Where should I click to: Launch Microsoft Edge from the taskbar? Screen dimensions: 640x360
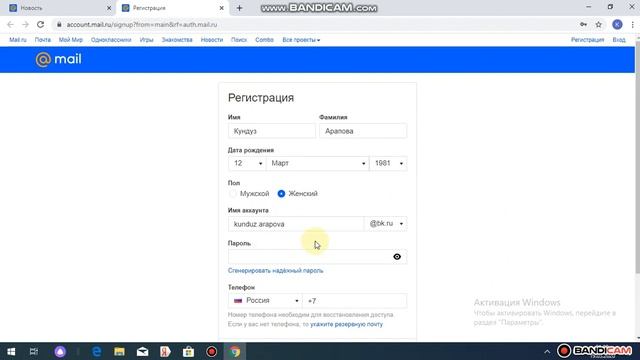97,351
